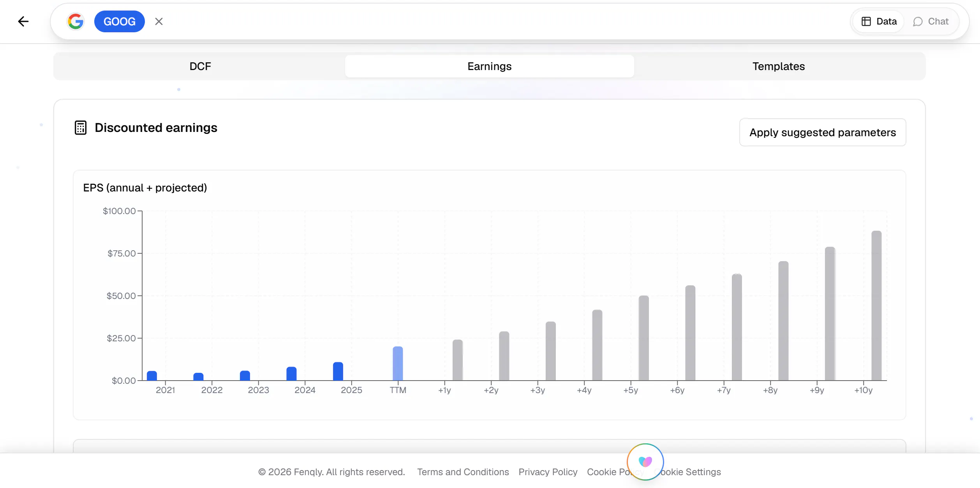Click the 2023 EPS bar
The height and width of the screenshot is (488, 980).
[x=245, y=376]
